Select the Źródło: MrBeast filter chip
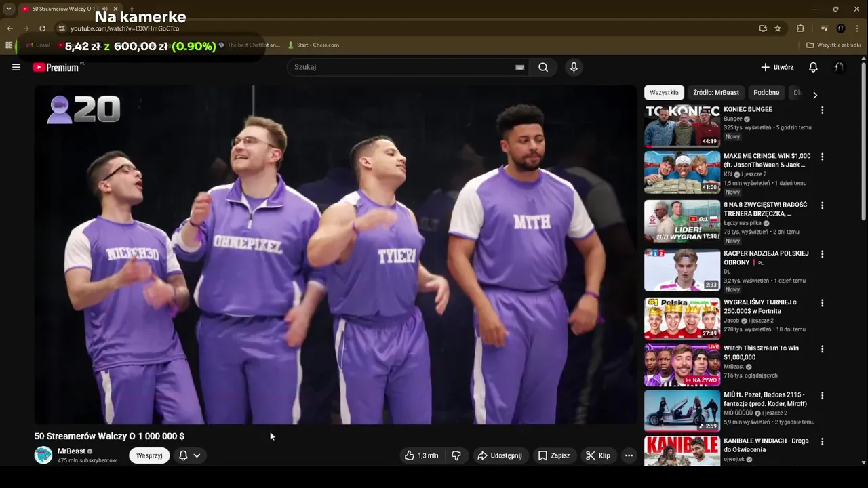This screenshot has height=488, width=868. coord(716,93)
